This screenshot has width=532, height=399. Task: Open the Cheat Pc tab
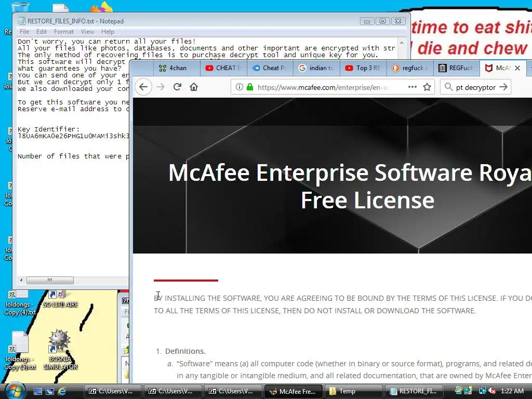pos(270,68)
